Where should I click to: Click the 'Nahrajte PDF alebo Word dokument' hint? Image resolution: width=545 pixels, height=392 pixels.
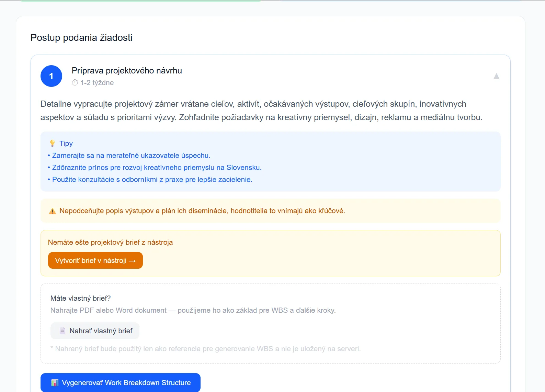pos(193,310)
